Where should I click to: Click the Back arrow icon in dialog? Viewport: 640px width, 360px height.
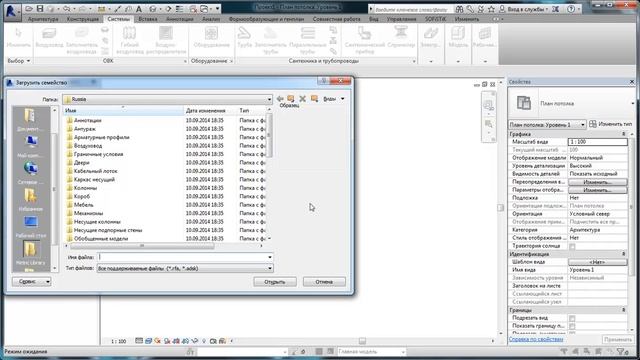click(280, 99)
